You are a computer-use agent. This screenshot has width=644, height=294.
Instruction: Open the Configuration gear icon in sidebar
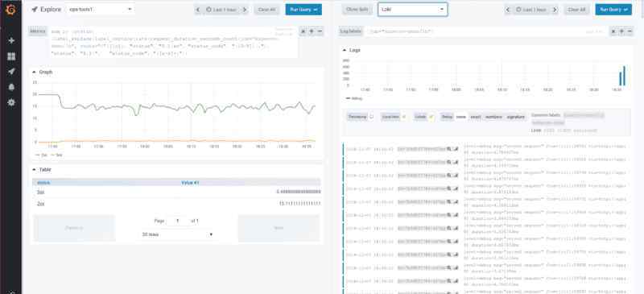pyautogui.click(x=11, y=102)
